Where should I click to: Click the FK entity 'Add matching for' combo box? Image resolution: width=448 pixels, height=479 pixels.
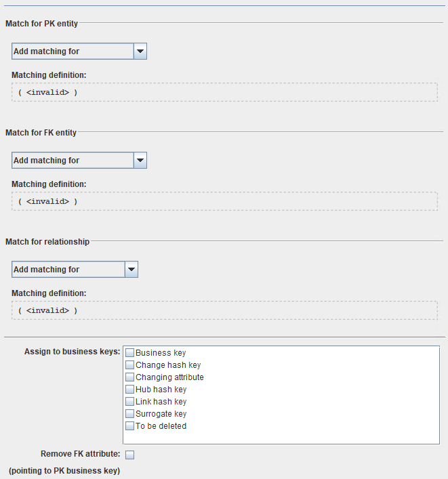tap(72, 161)
